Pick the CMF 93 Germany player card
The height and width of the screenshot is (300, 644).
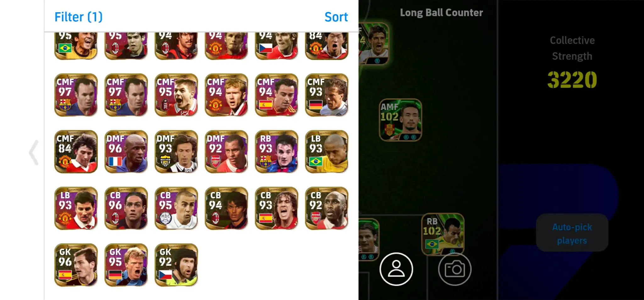click(x=327, y=95)
